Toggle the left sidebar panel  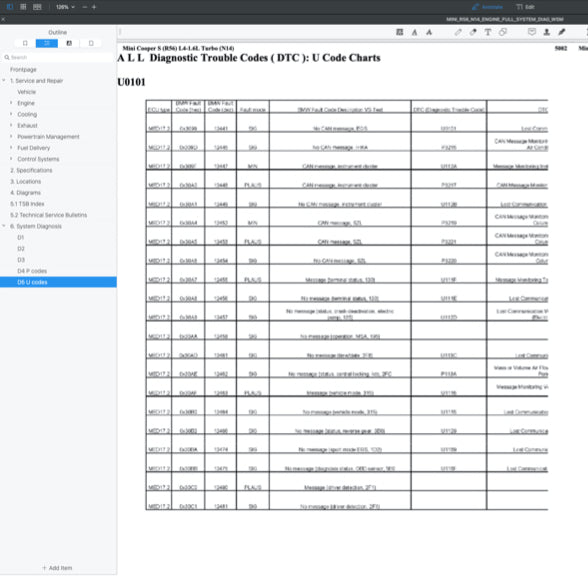pos(10,7)
